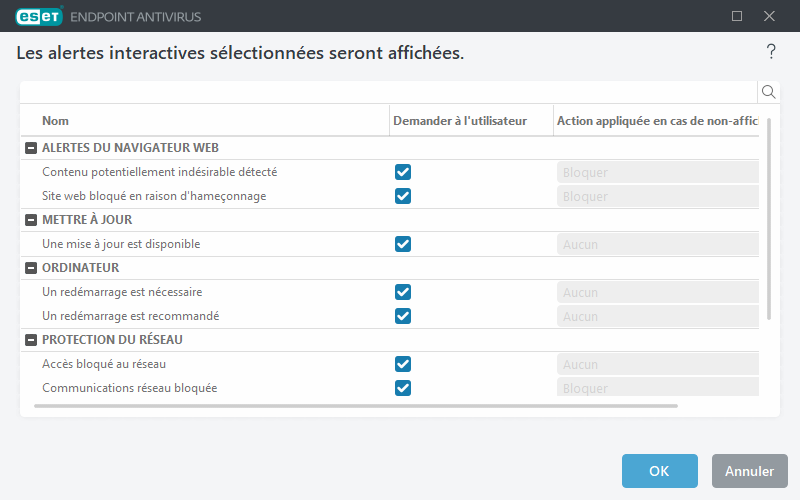The height and width of the screenshot is (500, 800).
Task: Uncheck Une mise à jour est disponible
Action: (x=403, y=244)
